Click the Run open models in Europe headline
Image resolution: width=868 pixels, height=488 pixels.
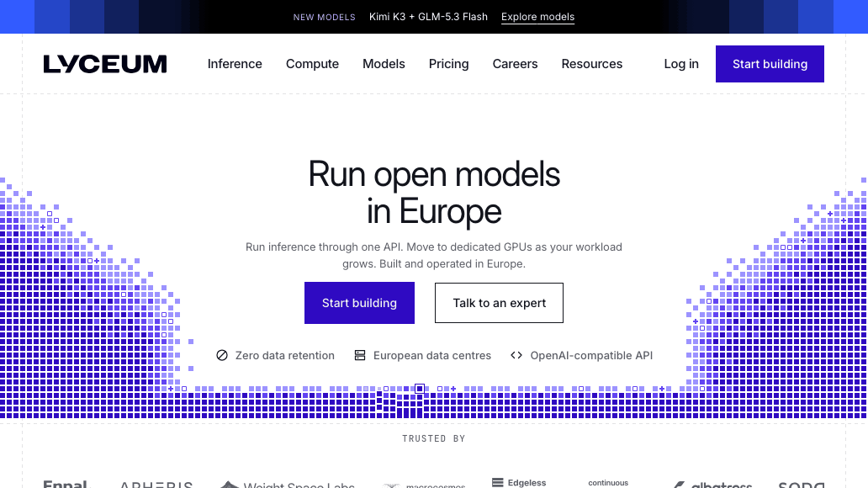(x=434, y=193)
